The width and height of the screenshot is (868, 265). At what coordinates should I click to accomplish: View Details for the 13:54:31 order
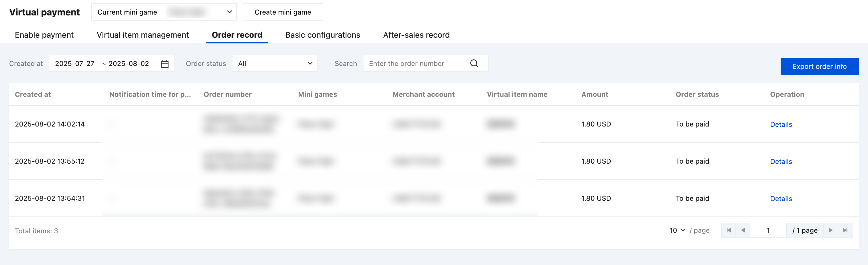(x=781, y=198)
